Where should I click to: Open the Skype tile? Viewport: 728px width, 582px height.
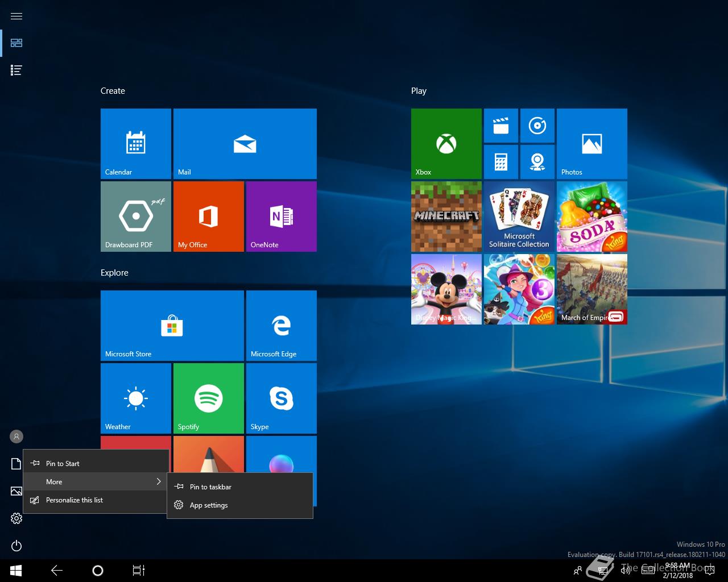click(x=282, y=398)
